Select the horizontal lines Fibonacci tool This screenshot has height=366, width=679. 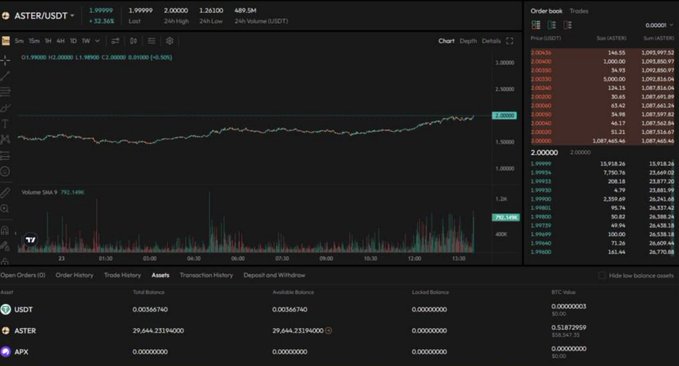click(x=5, y=92)
